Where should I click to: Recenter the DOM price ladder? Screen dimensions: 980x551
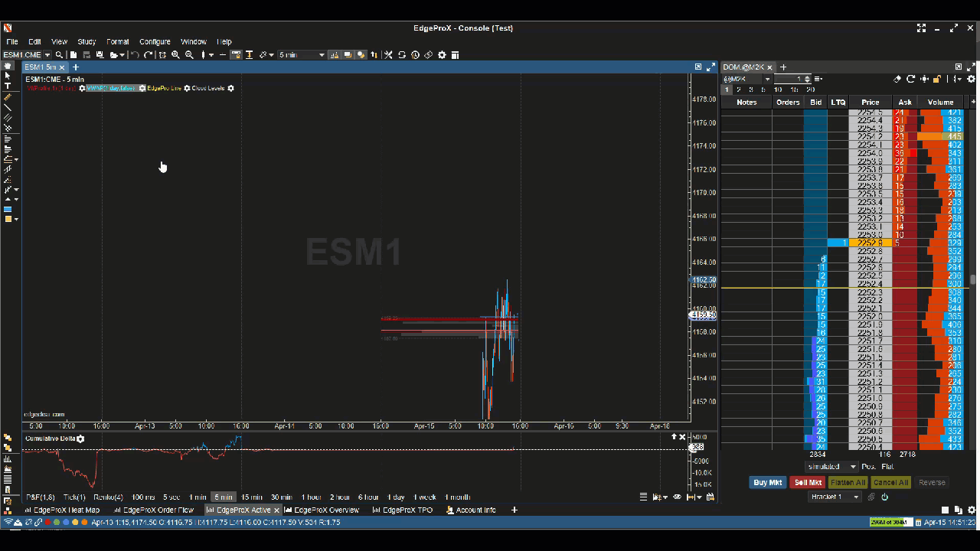[x=926, y=79]
